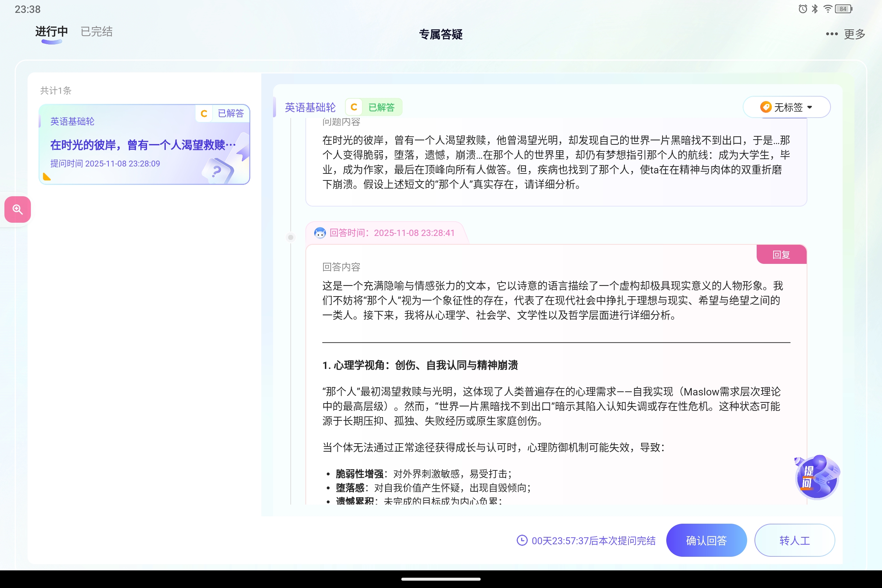Select the 进行中 tab
The image size is (882, 588).
(x=51, y=32)
